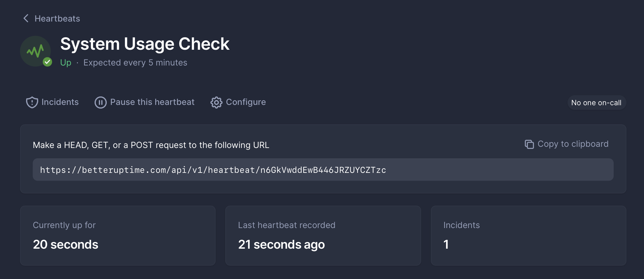Open the Incidents count card

tap(528, 236)
